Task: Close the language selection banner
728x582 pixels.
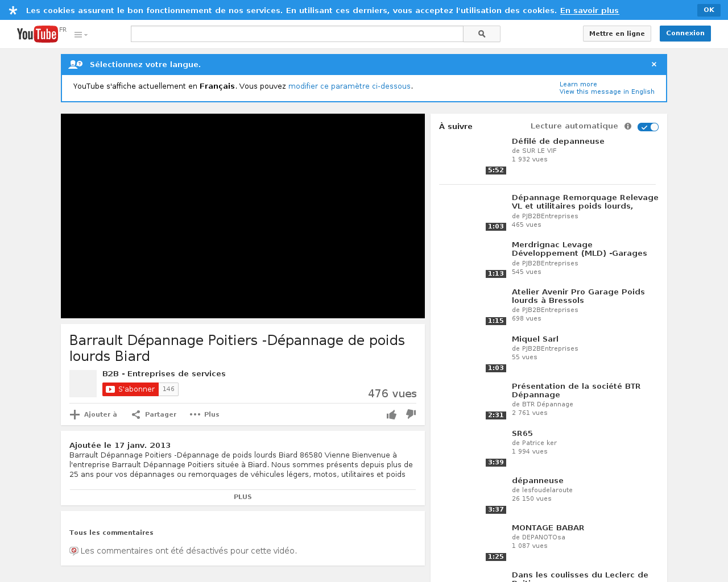Action: pyautogui.click(x=654, y=64)
